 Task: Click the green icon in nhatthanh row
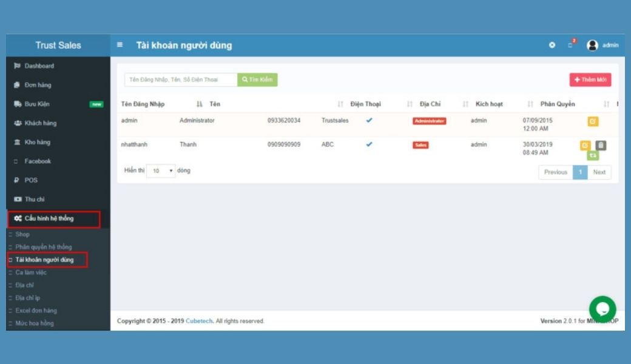[593, 155]
